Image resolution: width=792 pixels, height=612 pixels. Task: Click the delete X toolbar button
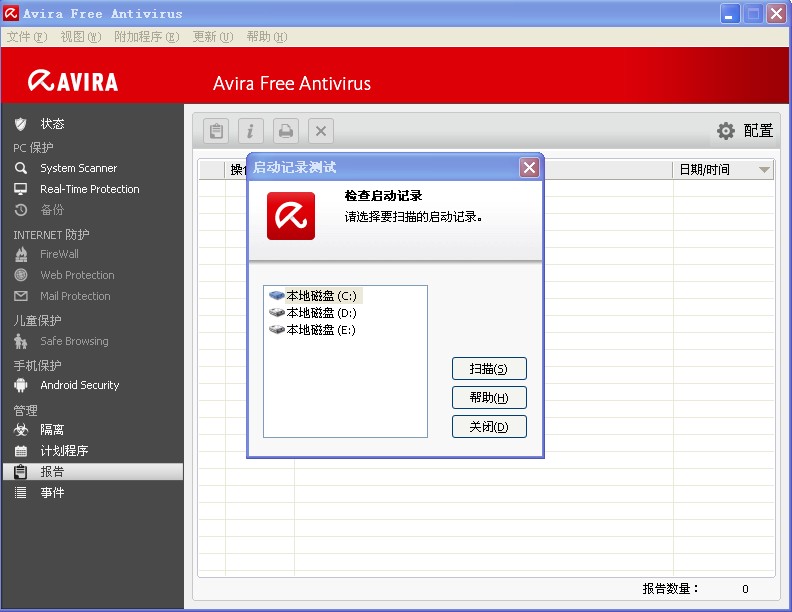[x=321, y=131]
